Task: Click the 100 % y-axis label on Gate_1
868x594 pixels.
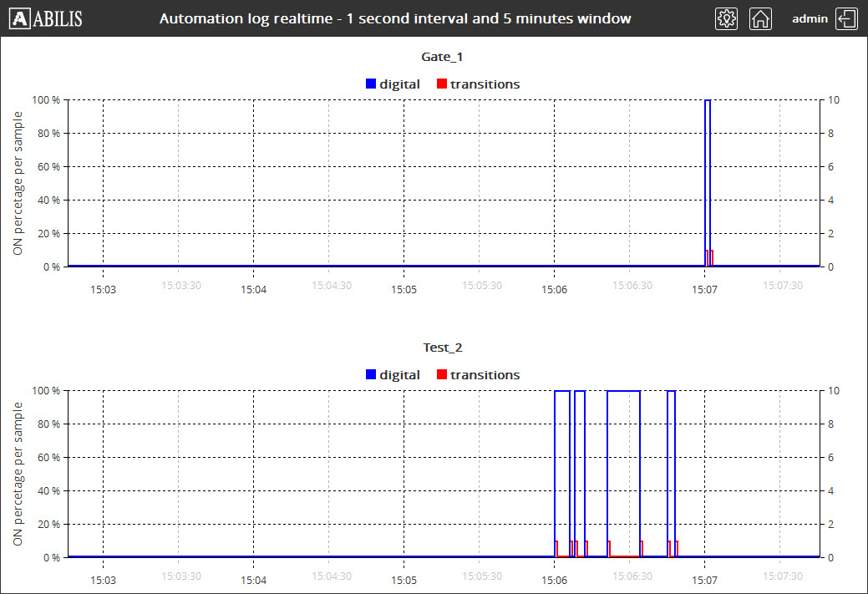Action: pyautogui.click(x=46, y=100)
